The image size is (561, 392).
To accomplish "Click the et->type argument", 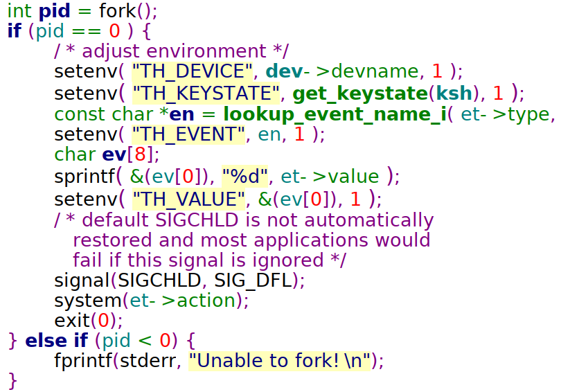I will 506,115.
